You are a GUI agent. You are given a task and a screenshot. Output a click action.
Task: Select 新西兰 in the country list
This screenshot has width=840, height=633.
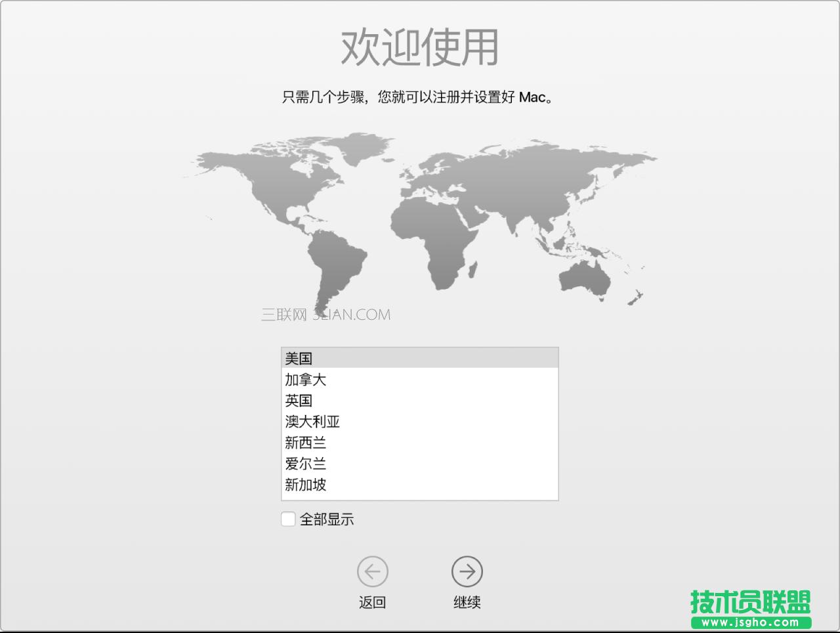point(305,443)
